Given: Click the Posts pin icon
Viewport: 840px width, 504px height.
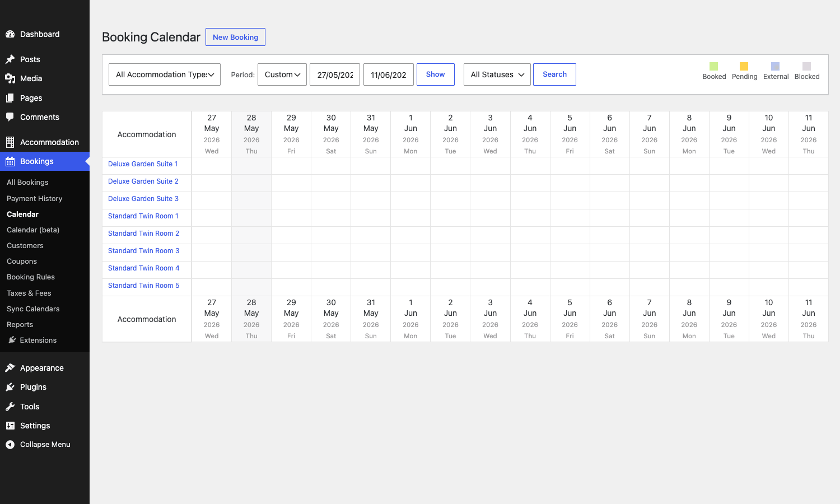Looking at the screenshot, I should [x=10, y=59].
